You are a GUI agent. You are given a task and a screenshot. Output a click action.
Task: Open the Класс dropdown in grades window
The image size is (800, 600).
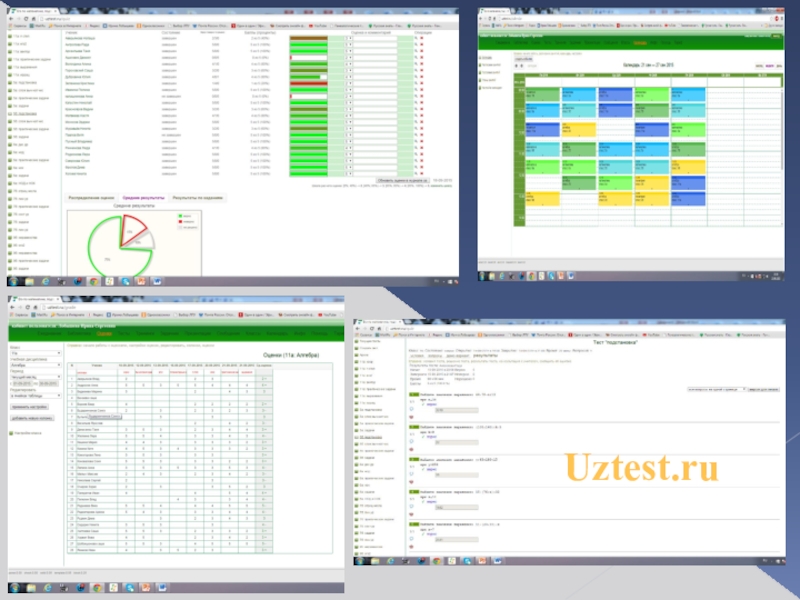[x=36, y=353]
